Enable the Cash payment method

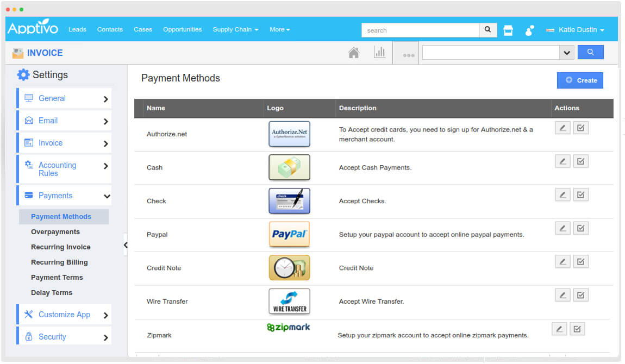(x=580, y=161)
